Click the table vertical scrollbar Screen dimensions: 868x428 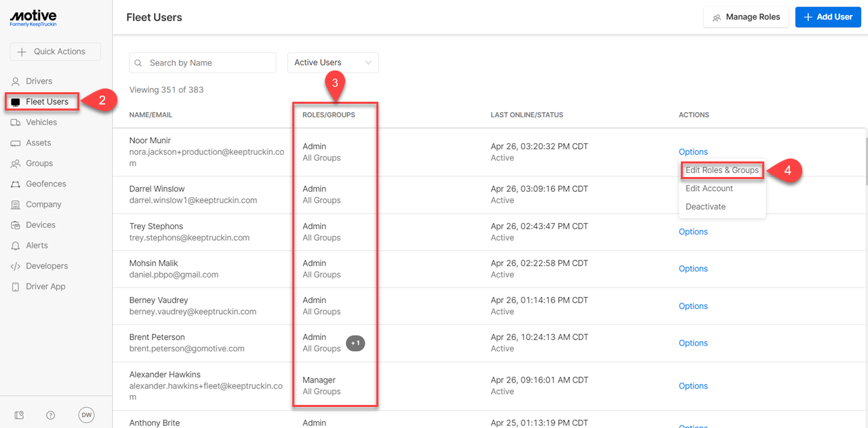pos(866,161)
